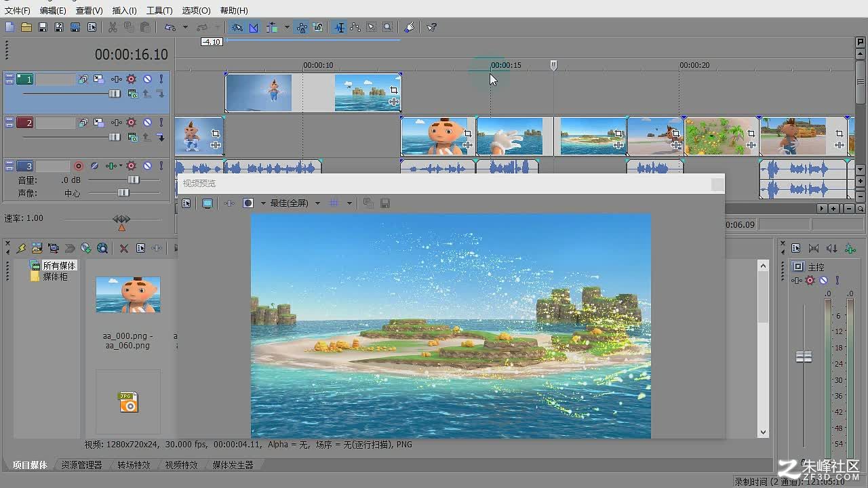Toggle Automatic Crossfades icon
868x488 pixels.
tap(254, 27)
